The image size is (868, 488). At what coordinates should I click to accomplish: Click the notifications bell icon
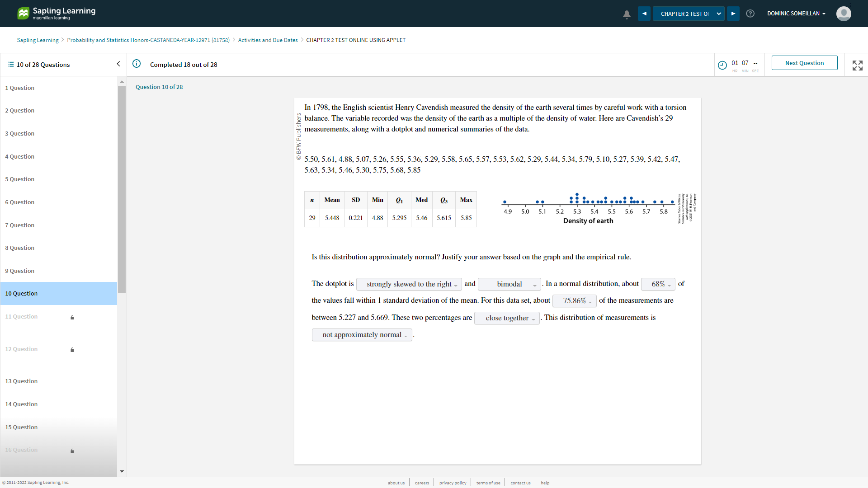(627, 14)
